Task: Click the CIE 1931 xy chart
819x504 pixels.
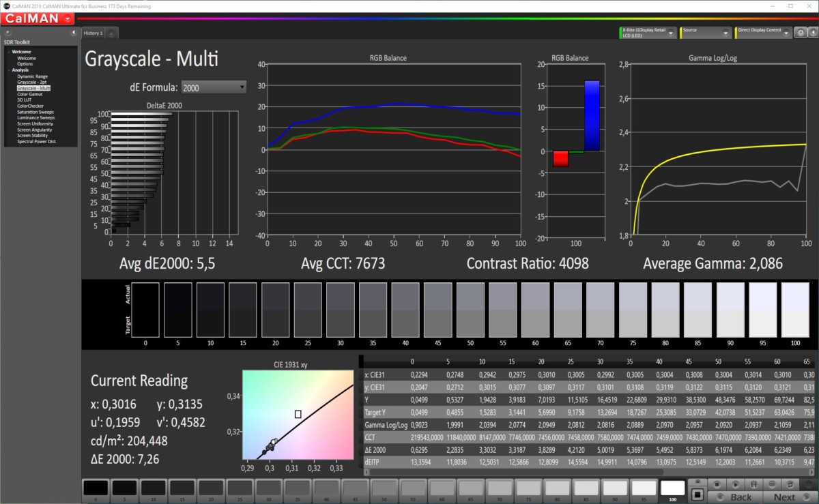Action: [x=298, y=414]
